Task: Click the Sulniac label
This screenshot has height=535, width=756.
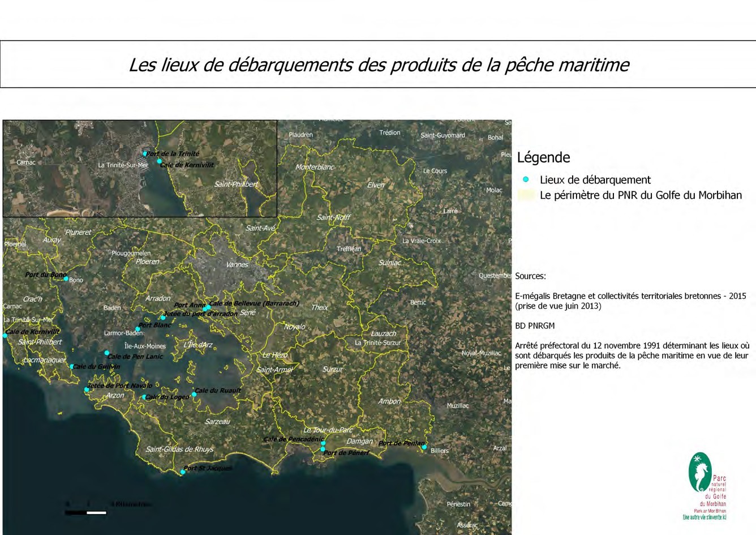Action: (390, 263)
